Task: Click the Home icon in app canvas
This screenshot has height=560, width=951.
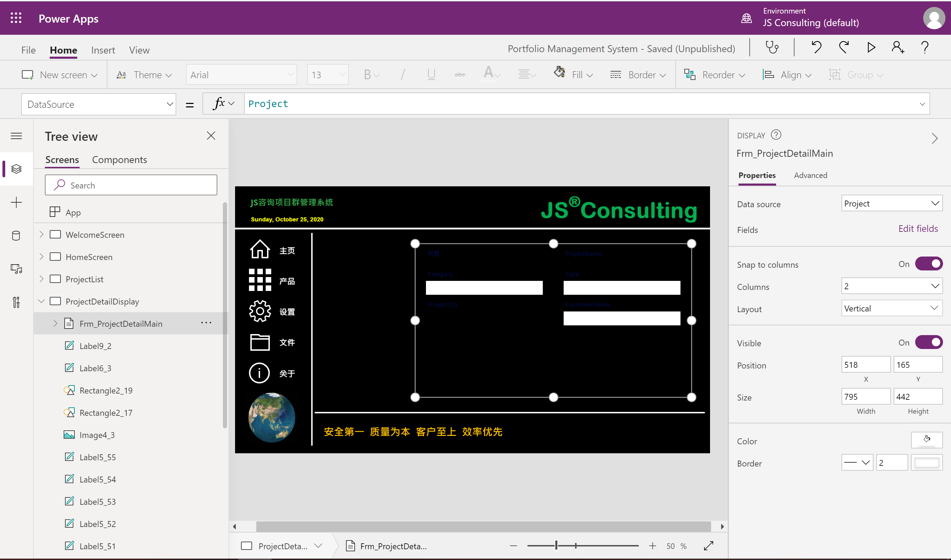Action: [x=260, y=249]
